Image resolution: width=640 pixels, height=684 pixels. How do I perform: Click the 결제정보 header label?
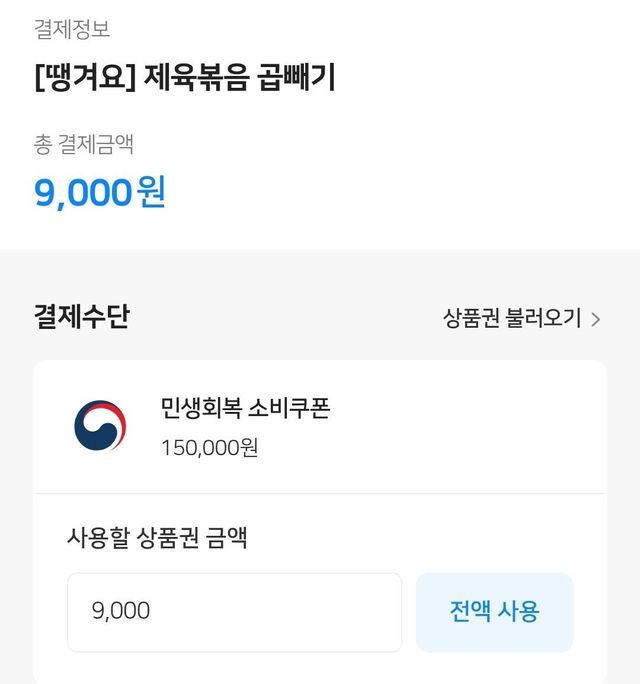coord(72,30)
